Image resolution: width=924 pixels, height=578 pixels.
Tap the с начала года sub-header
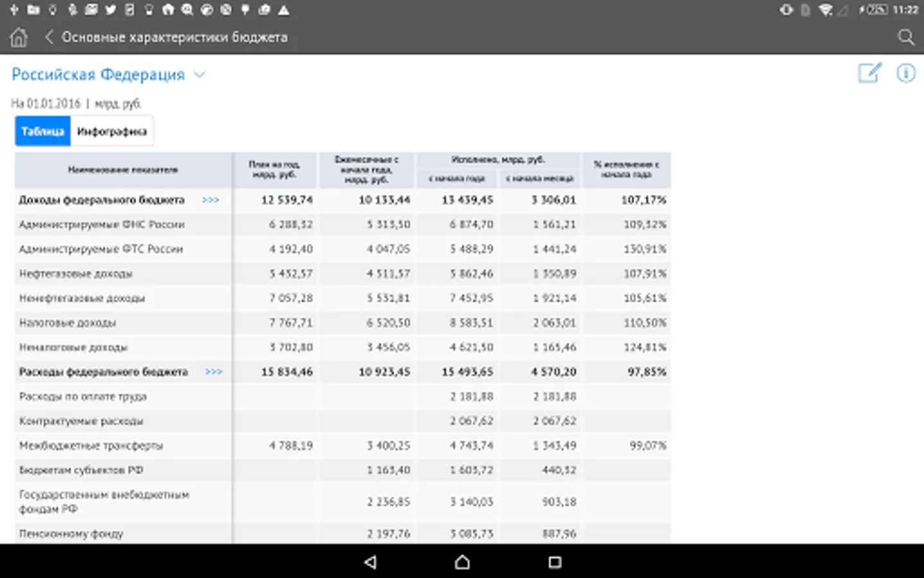pyautogui.click(x=457, y=178)
